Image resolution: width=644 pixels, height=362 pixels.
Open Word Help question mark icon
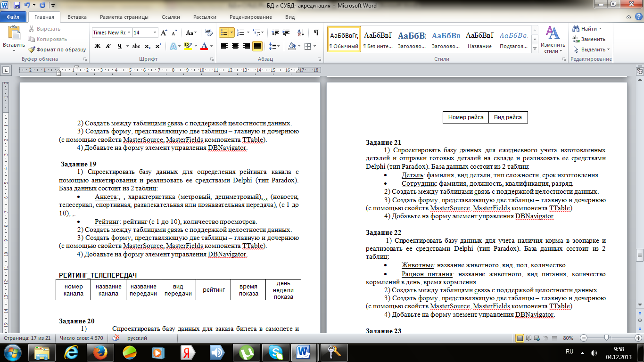(x=639, y=17)
